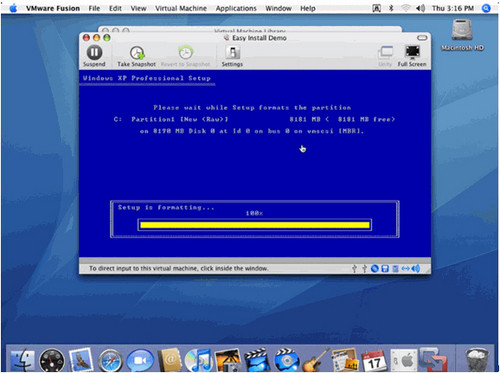This screenshot has width=500, height=373.
Task: Open the Trash in the Dock
Action: coord(476,360)
